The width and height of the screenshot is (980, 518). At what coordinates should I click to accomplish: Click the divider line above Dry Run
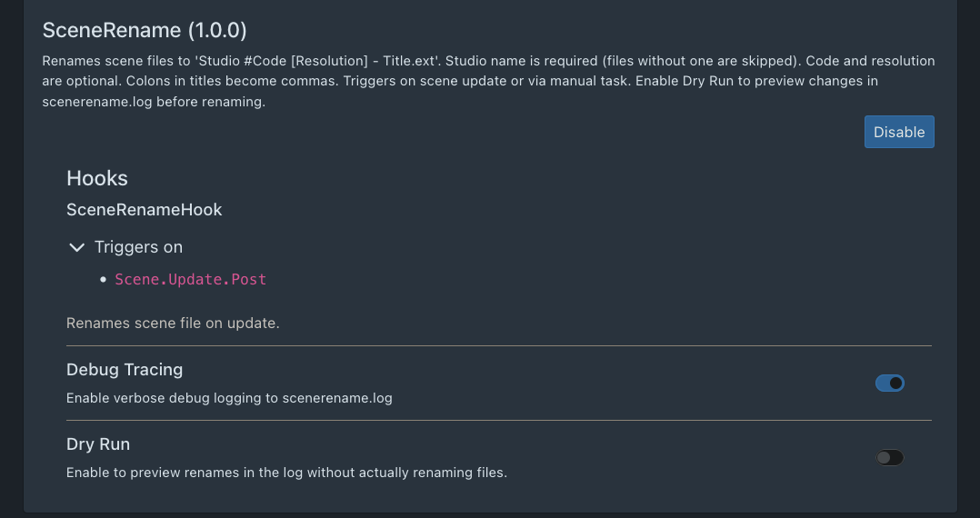coord(499,420)
